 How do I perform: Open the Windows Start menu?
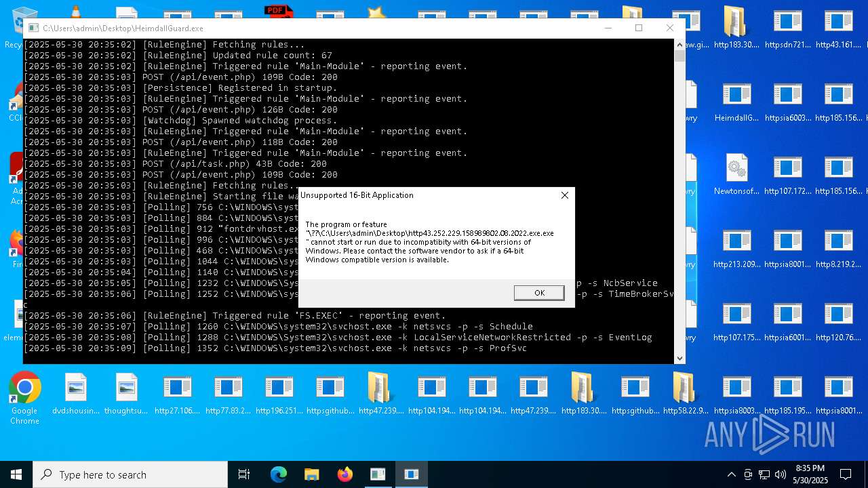[x=16, y=474]
